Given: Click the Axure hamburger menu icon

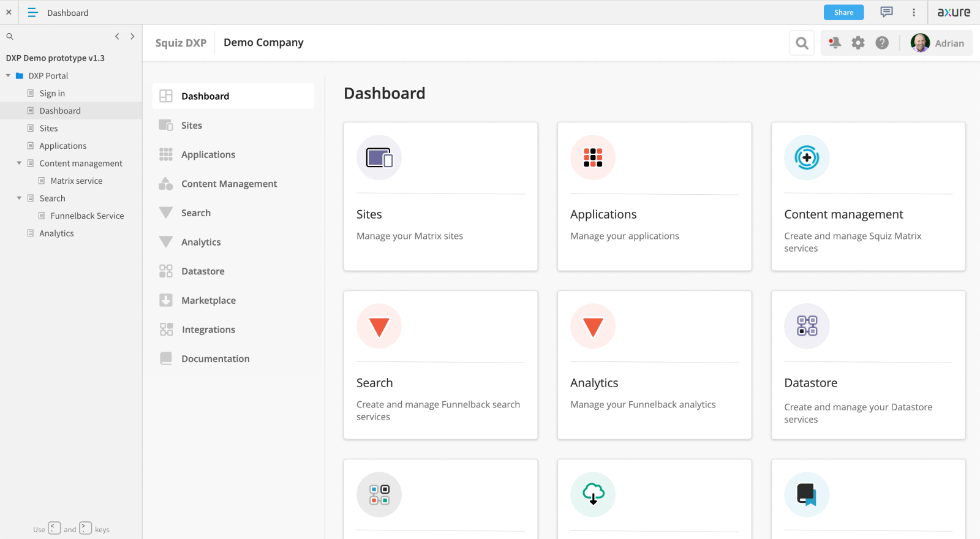Looking at the screenshot, I should pyautogui.click(x=32, y=12).
